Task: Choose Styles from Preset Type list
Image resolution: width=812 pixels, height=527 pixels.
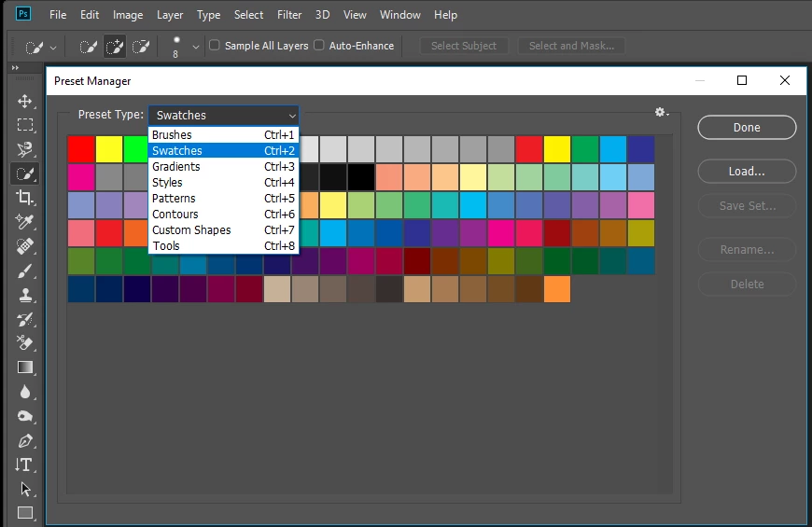Action: (223, 182)
